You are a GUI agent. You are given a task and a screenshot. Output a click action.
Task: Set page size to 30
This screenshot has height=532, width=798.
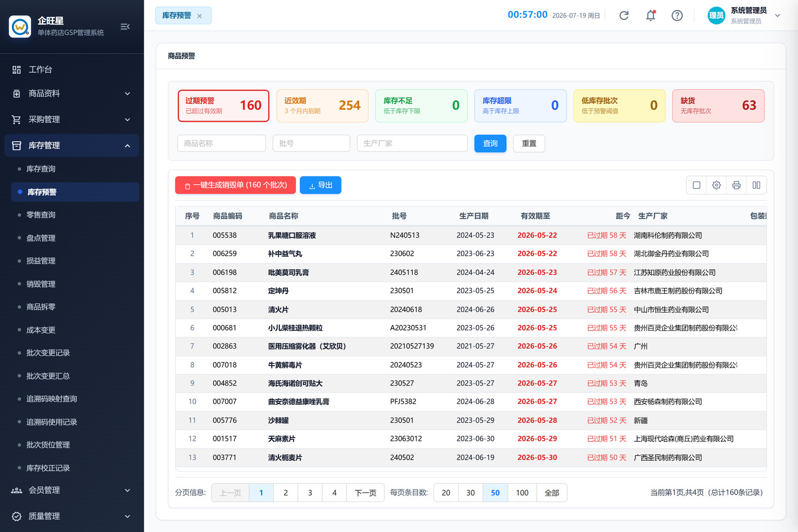click(471, 493)
